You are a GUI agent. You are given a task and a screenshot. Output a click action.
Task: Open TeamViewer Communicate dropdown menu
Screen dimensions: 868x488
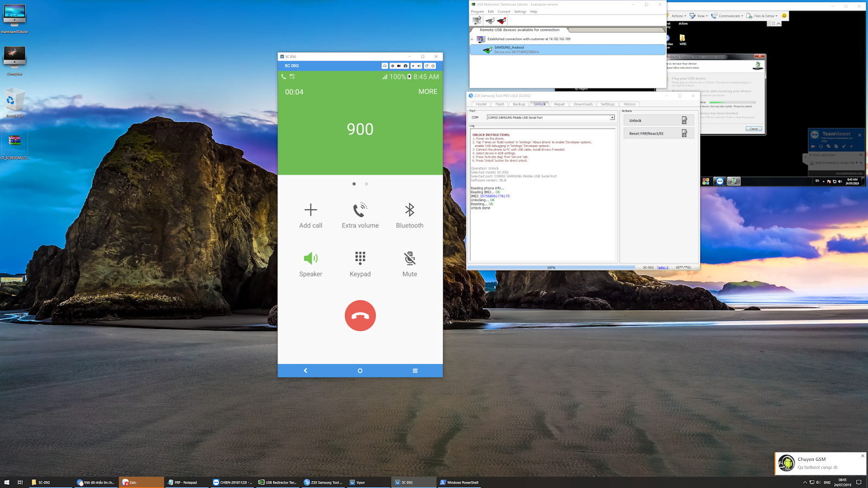pyautogui.click(x=727, y=16)
